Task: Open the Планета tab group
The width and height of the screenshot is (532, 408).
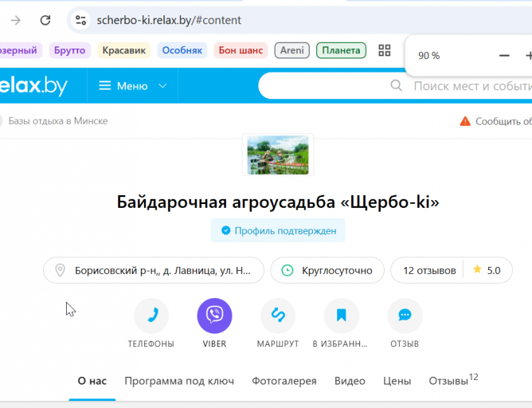Action: (341, 50)
